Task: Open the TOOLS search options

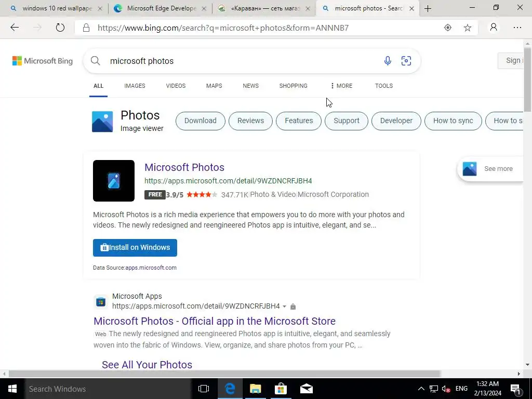Action: pos(384,86)
